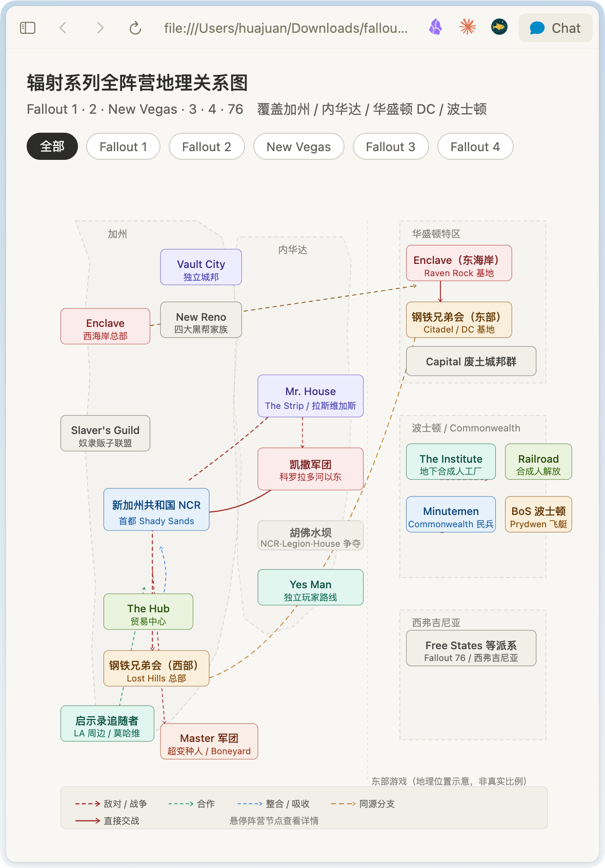Click the back navigation arrow

(x=63, y=28)
